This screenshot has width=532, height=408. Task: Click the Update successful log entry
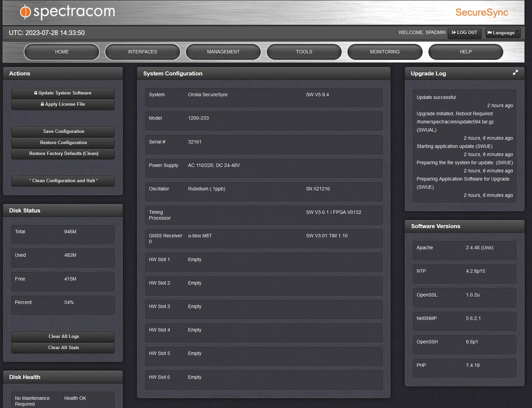coord(436,97)
